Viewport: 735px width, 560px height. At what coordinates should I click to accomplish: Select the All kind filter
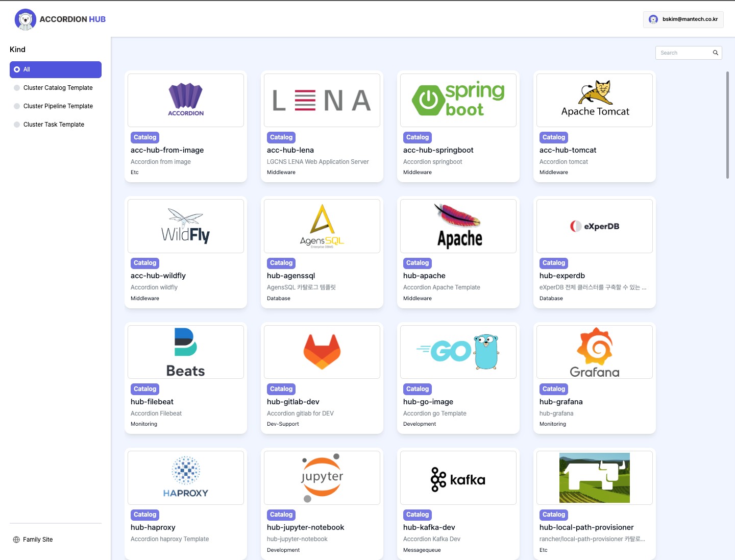click(x=56, y=69)
